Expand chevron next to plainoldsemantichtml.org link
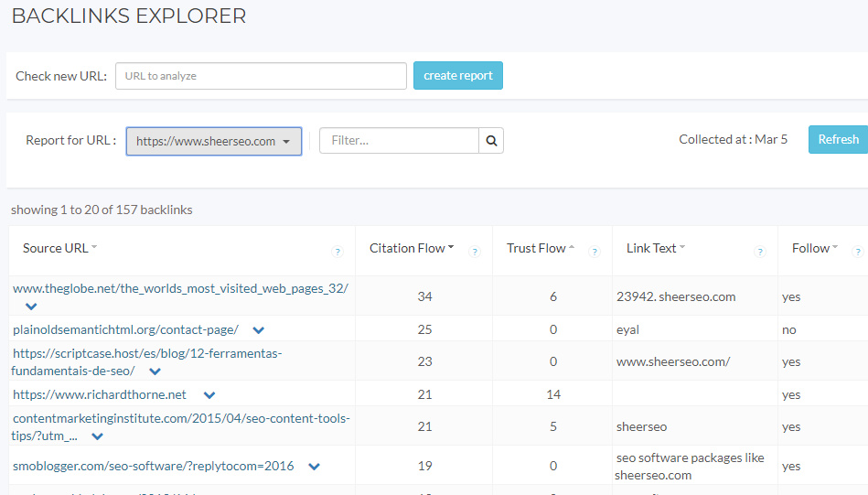 [259, 330]
